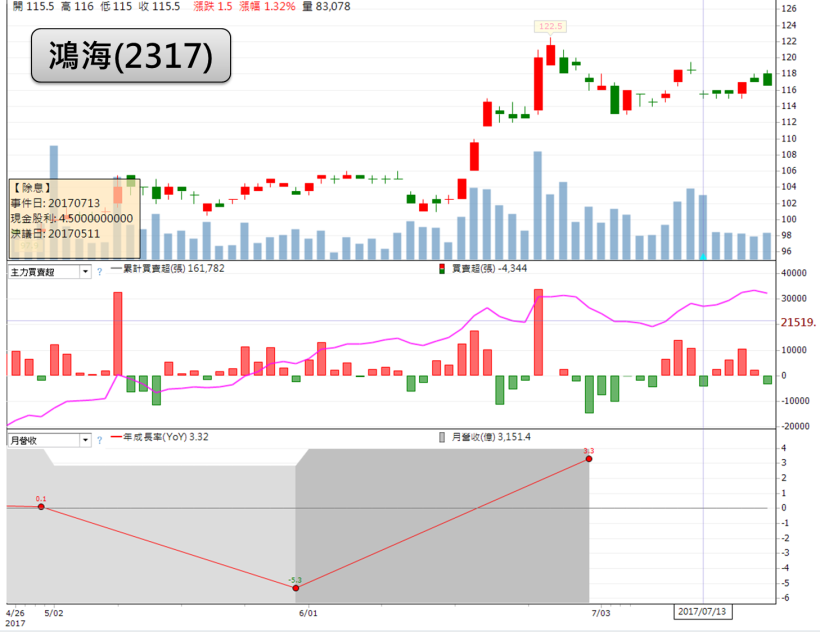This screenshot has height=632, width=820.
Task: Click the 6/01 date axis label
Action: point(308,613)
